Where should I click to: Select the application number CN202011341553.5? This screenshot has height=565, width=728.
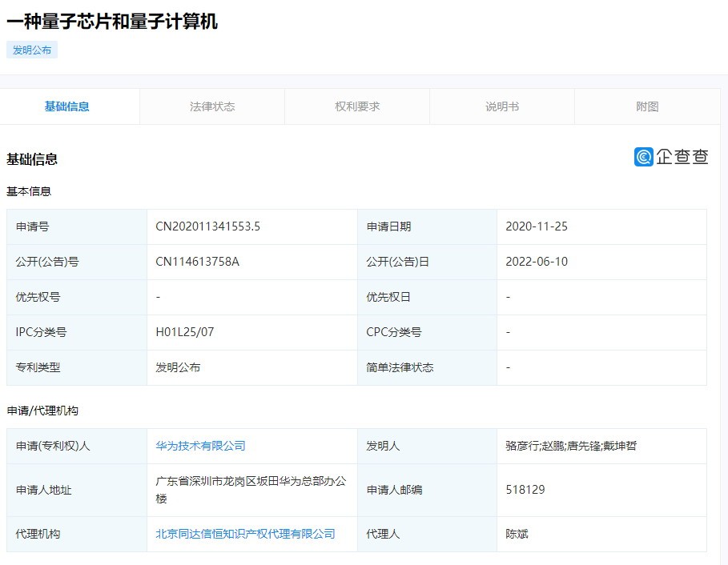pos(211,226)
